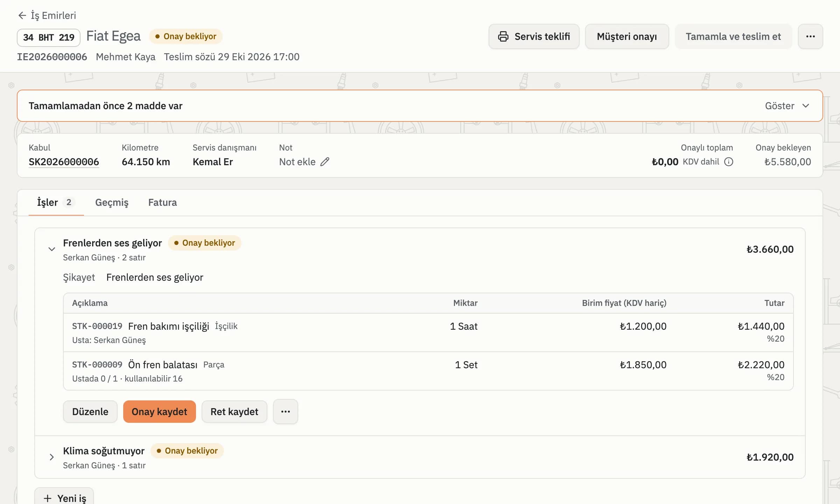This screenshot has height=504, width=840.
Task: Click the ₺2.220,00 line amount
Action: point(761,365)
